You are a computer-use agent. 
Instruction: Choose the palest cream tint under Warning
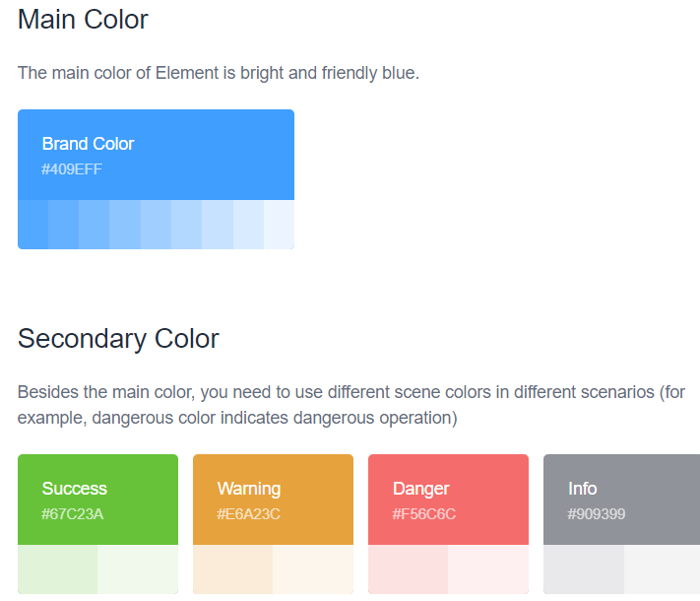pos(313,569)
